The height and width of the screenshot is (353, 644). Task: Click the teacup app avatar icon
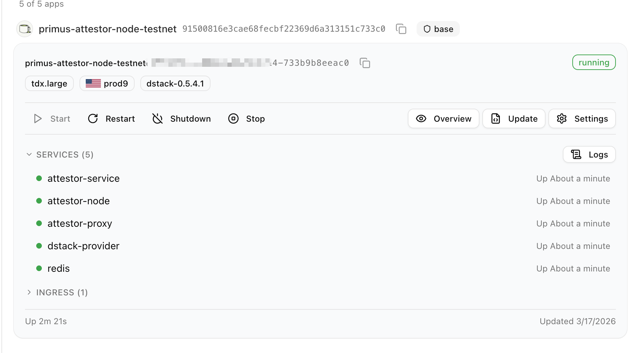25,29
